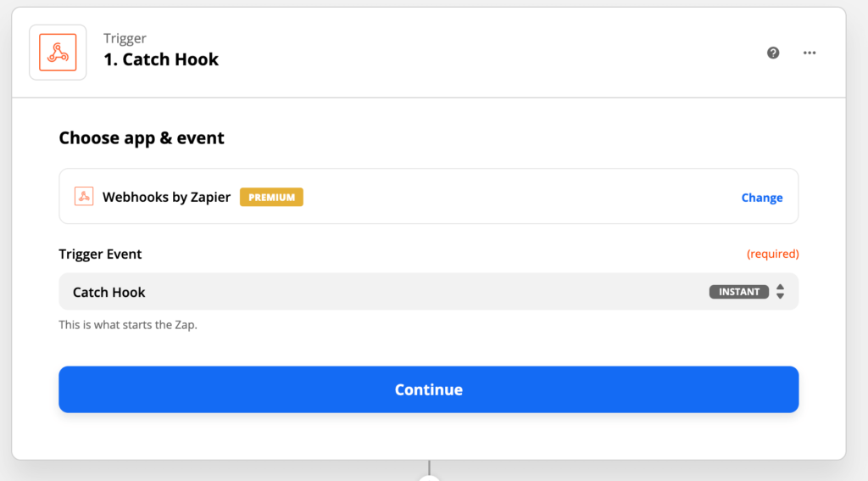Click the large Webhooks trigger icon
The width and height of the screenshot is (868, 481).
[58, 53]
